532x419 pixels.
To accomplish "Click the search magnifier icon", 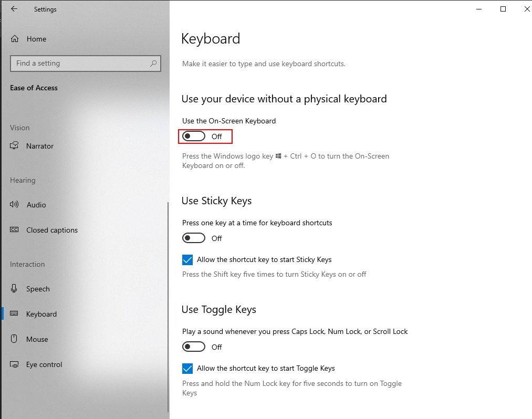I will pyautogui.click(x=153, y=63).
